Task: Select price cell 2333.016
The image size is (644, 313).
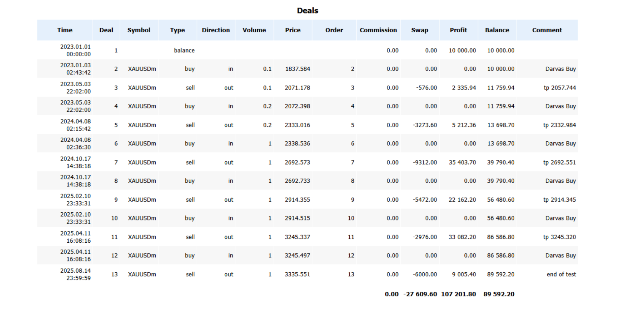Action: (297, 125)
